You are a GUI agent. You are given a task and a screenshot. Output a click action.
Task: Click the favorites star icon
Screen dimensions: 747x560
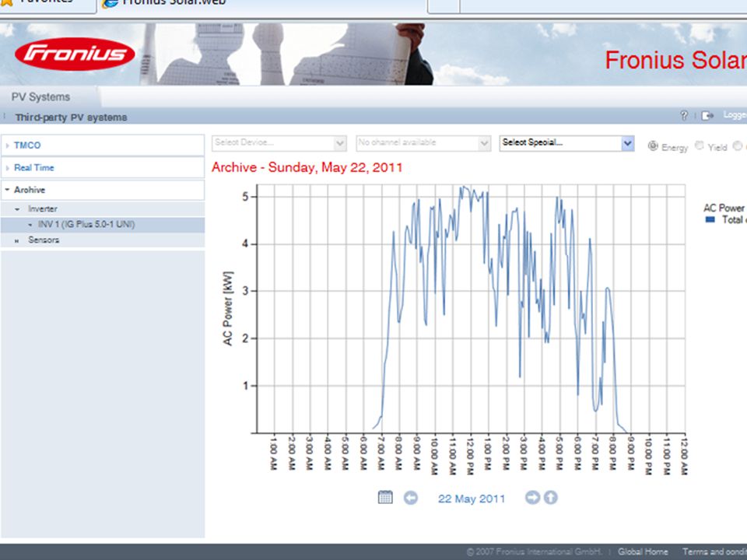6,2
